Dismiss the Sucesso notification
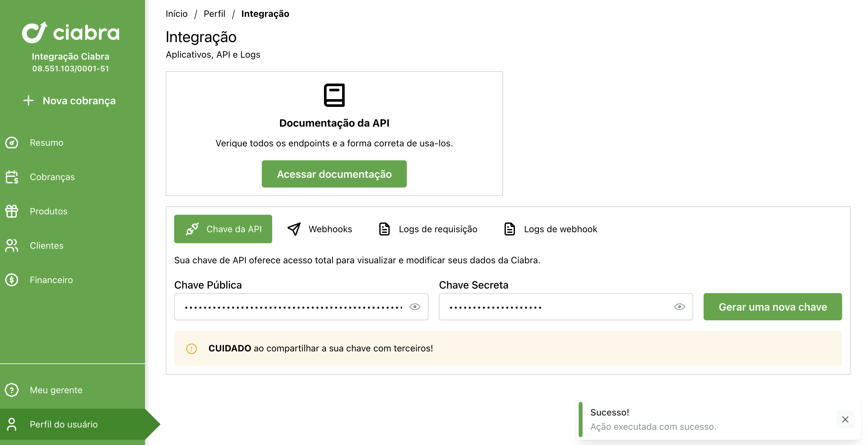This screenshot has width=868, height=445. point(845,419)
